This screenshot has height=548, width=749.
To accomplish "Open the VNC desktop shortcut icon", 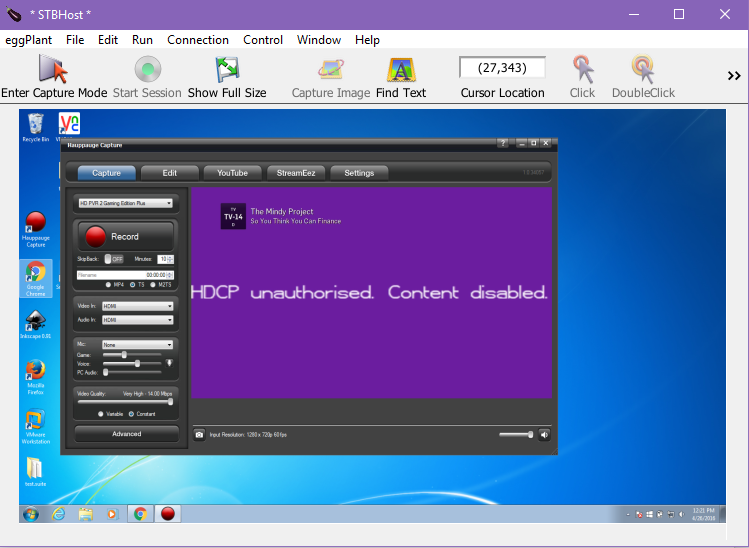I will (69, 124).
